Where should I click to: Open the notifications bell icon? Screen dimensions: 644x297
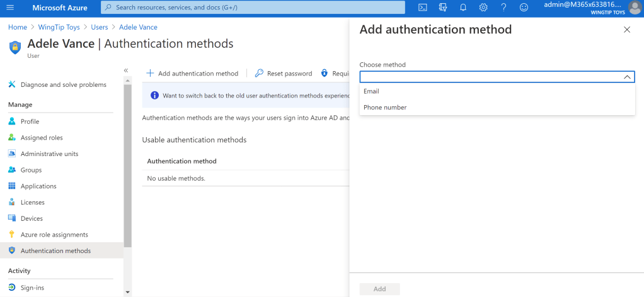pos(463,8)
